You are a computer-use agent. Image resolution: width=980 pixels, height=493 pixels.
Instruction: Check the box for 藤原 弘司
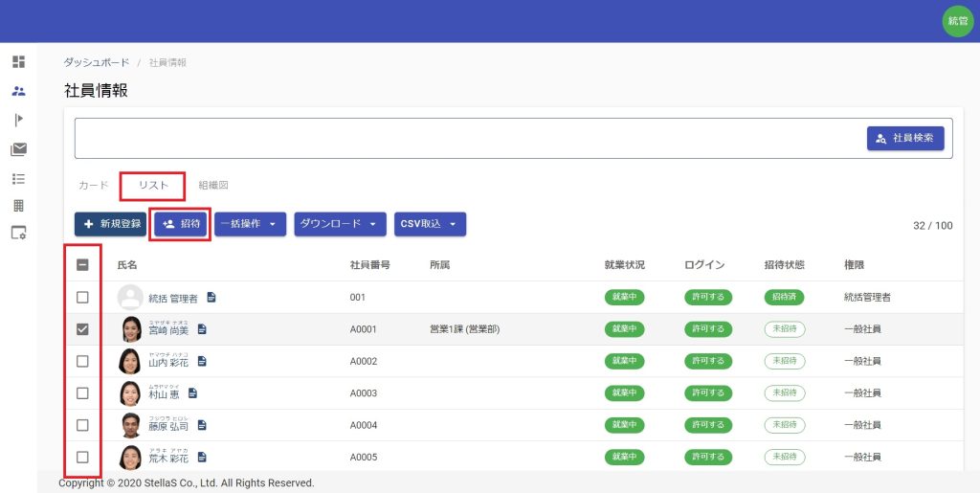pyautogui.click(x=82, y=425)
